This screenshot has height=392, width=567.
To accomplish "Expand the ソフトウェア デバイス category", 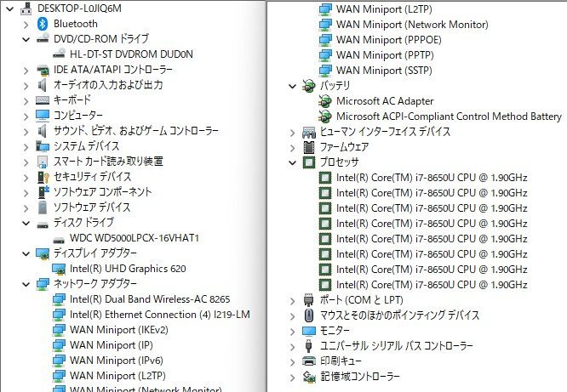I will pyautogui.click(x=26, y=208).
